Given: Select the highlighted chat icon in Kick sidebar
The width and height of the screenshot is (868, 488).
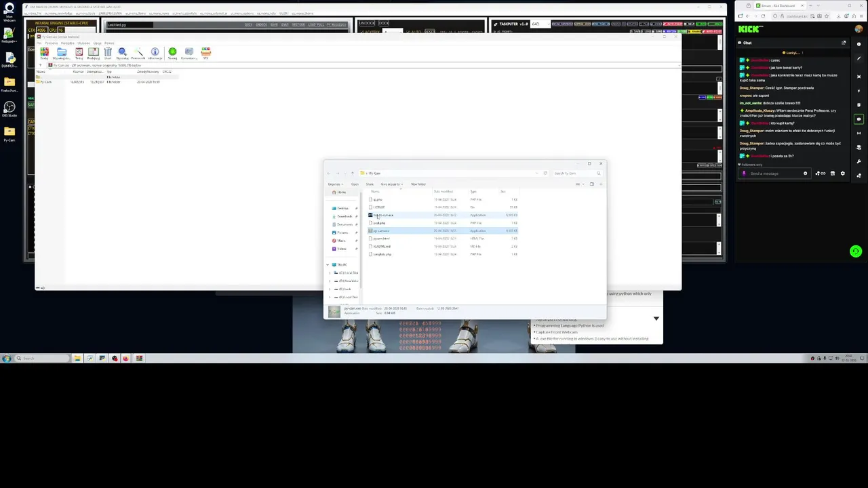Looking at the screenshot, I should click(859, 119).
